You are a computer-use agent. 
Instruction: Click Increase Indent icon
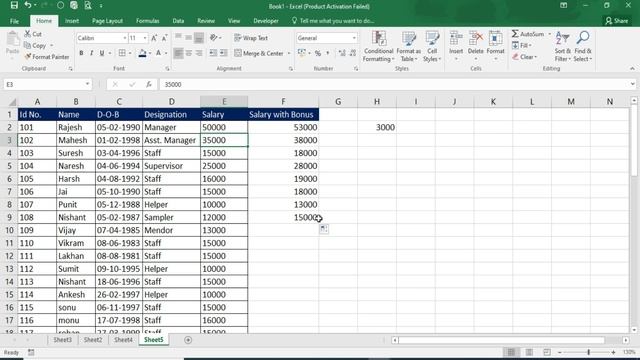(x=224, y=53)
